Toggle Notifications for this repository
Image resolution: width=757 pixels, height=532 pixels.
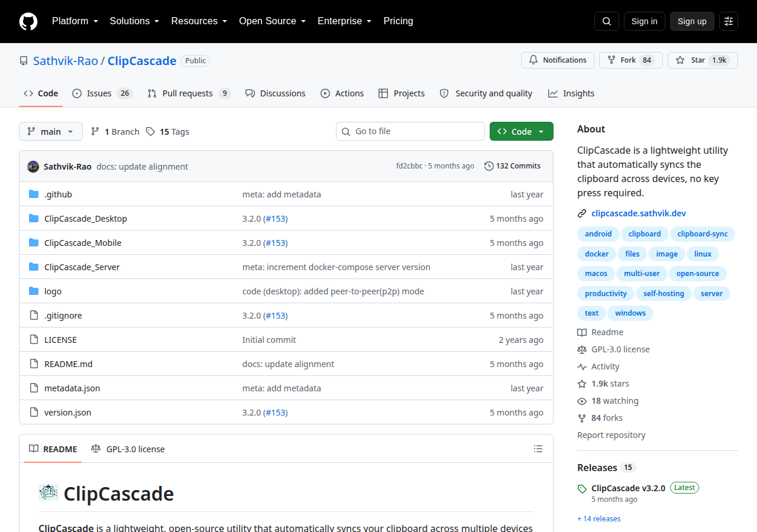558,60
